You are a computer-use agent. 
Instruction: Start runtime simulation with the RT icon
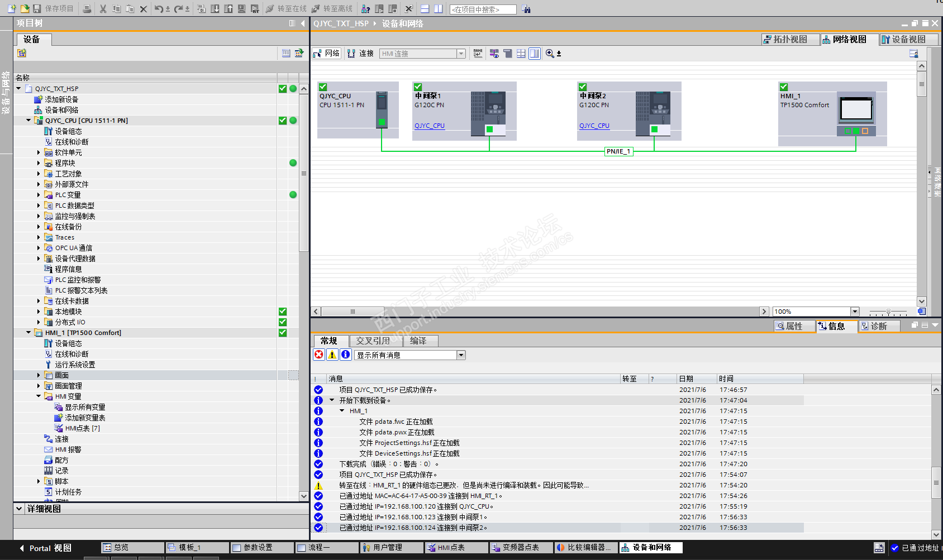click(255, 8)
